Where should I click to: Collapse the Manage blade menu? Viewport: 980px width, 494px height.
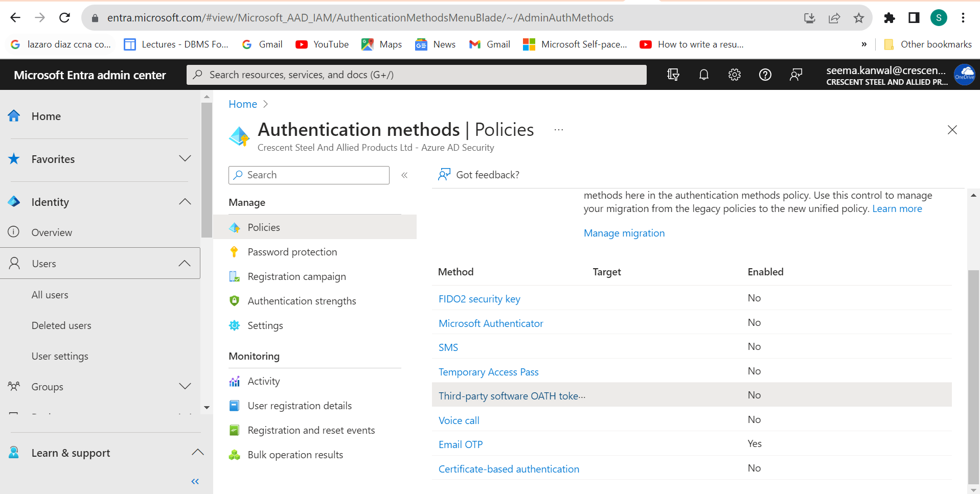pyautogui.click(x=404, y=175)
